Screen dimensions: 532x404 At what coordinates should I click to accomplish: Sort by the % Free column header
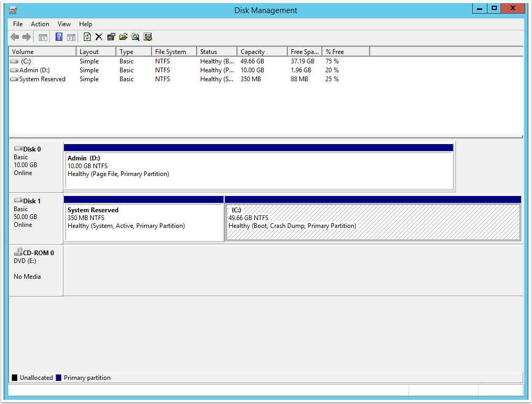346,52
